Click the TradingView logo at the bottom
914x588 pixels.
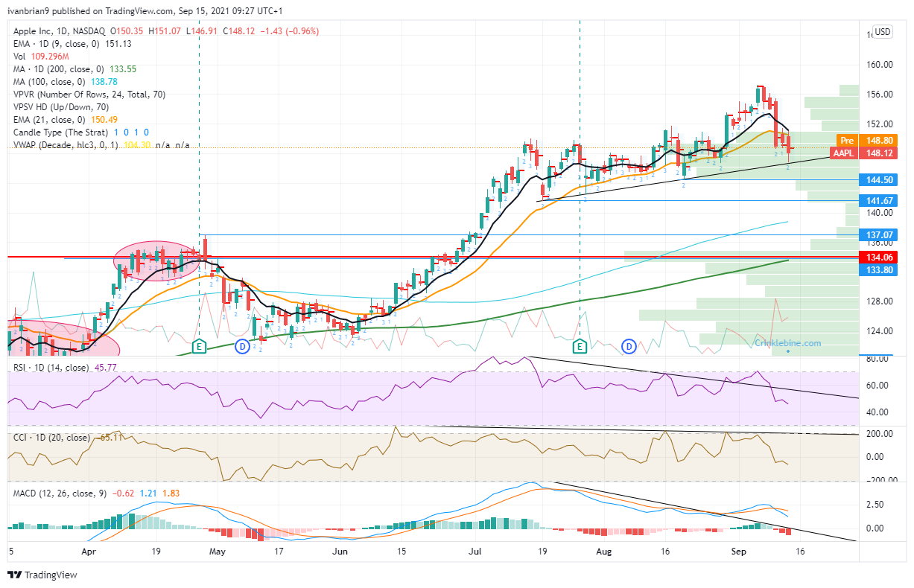click(42, 575)
